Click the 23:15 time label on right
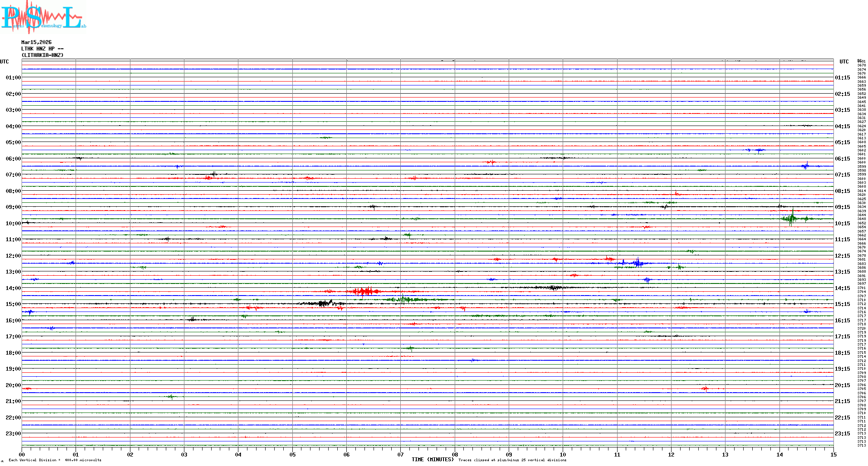The height and width of the screenshot is (466, 868). [x=842, y=434]
